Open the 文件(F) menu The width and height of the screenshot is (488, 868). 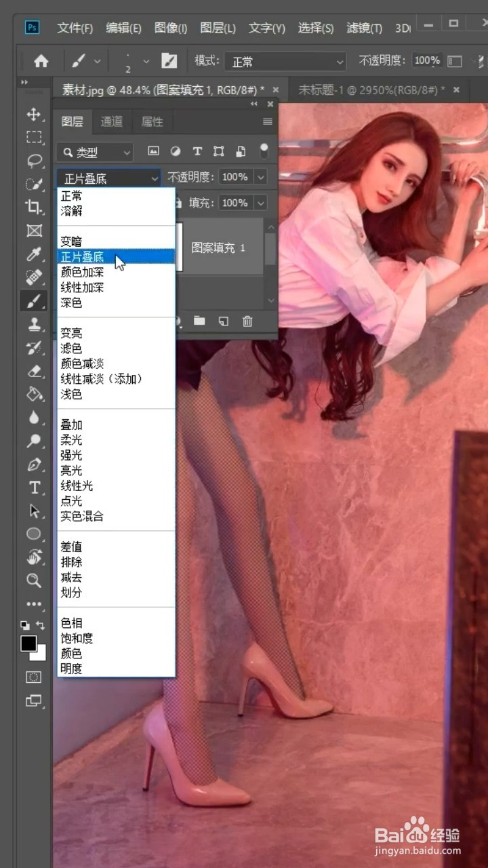tap(75, 28)
